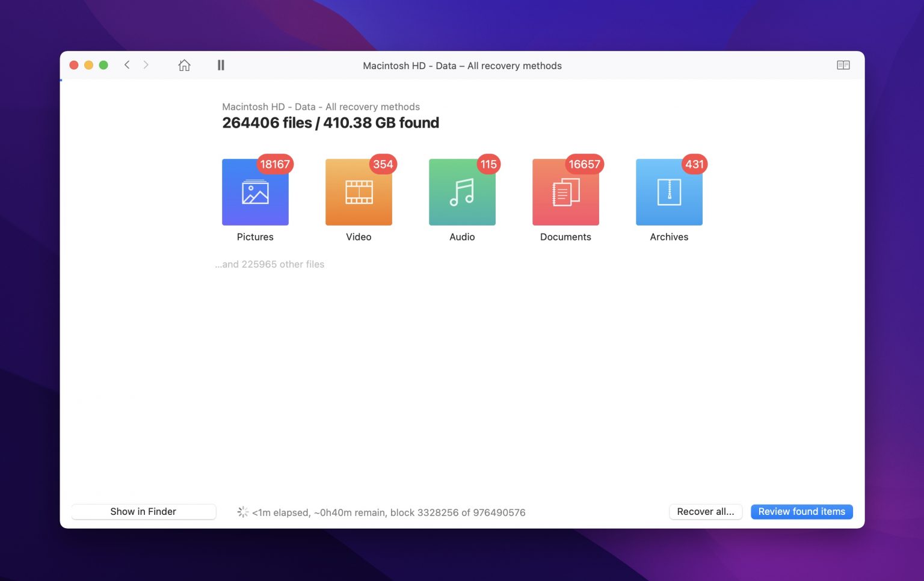Open the book-style panel icon in the title bar

(843, 65)
